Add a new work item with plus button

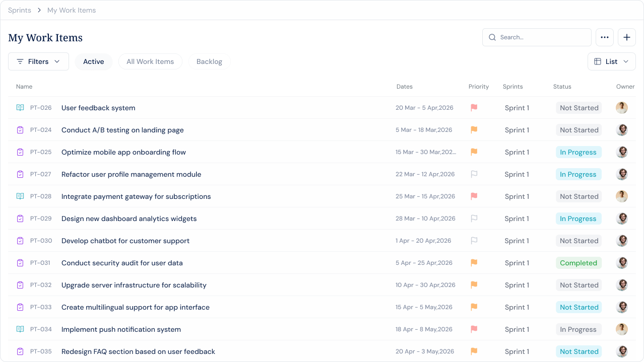tap(627, 37)
